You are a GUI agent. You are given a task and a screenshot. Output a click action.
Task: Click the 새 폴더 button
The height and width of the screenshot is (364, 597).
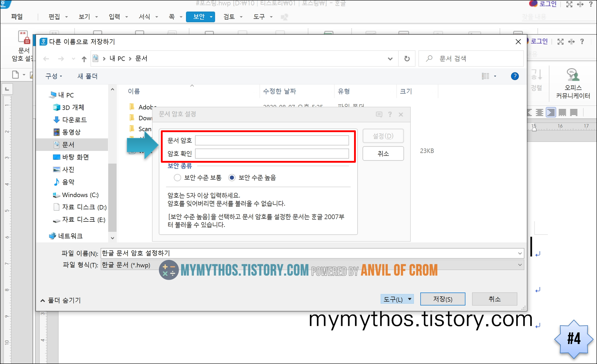[x=87, y=76]
